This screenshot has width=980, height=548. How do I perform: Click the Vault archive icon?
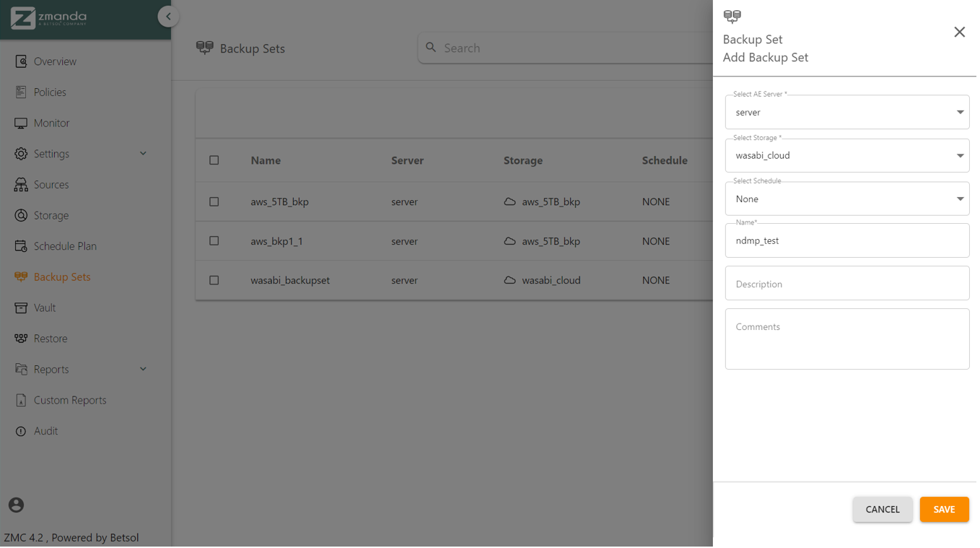coord(21,308)
